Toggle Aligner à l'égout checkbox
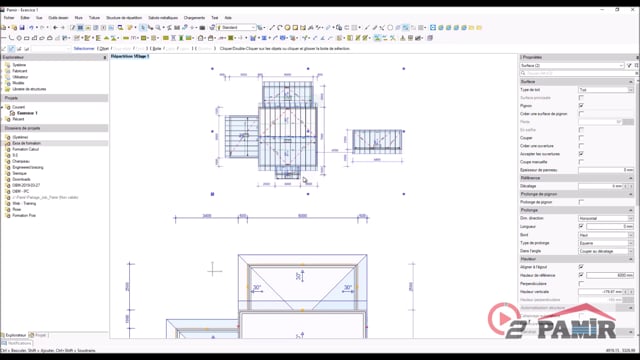 pos(581,267)
